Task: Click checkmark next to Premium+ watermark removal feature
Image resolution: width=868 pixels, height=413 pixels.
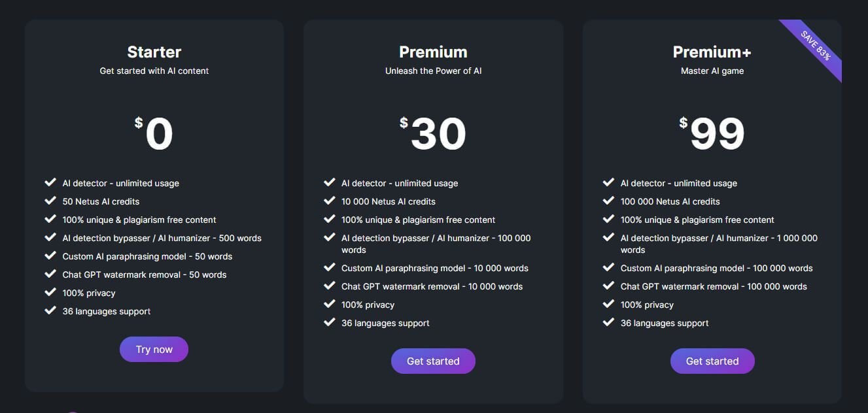Action: 609,286
